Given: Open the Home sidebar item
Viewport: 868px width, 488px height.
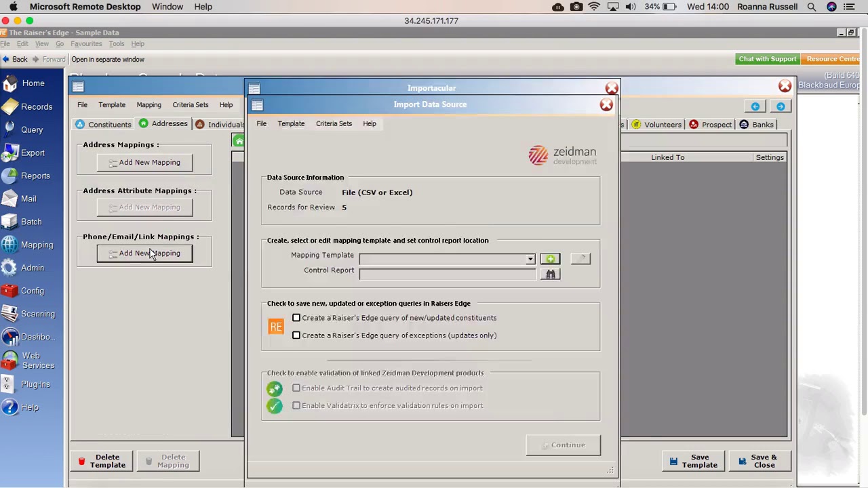Looking at the screenshot, I should pos(24,83).
